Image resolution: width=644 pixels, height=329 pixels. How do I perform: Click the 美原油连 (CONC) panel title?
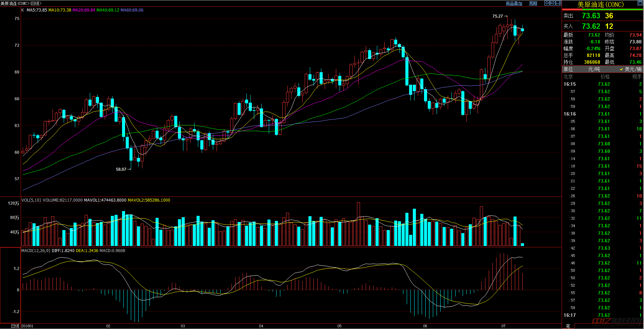coord(600,4)
